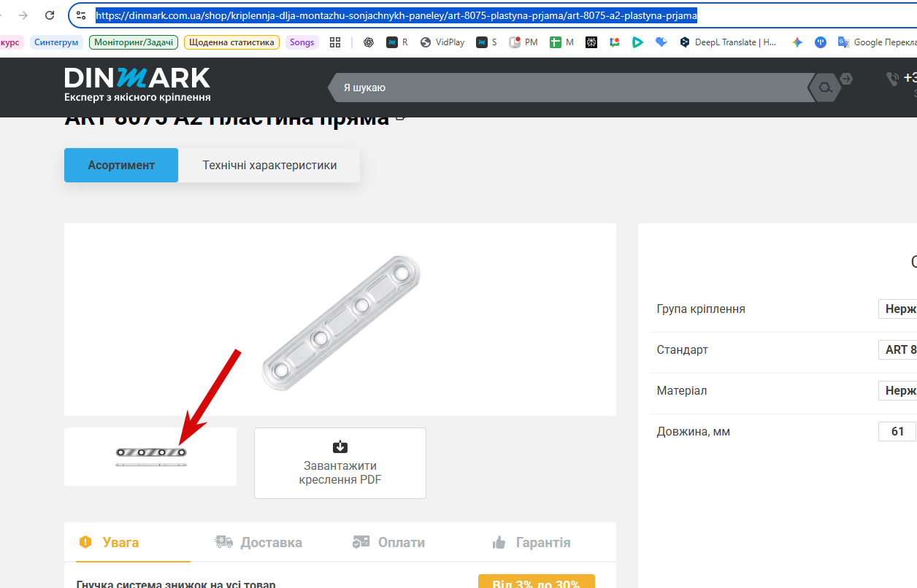Open the tab groups grid icon
Screen dimensions: 917x588
[x=335, y=42]
